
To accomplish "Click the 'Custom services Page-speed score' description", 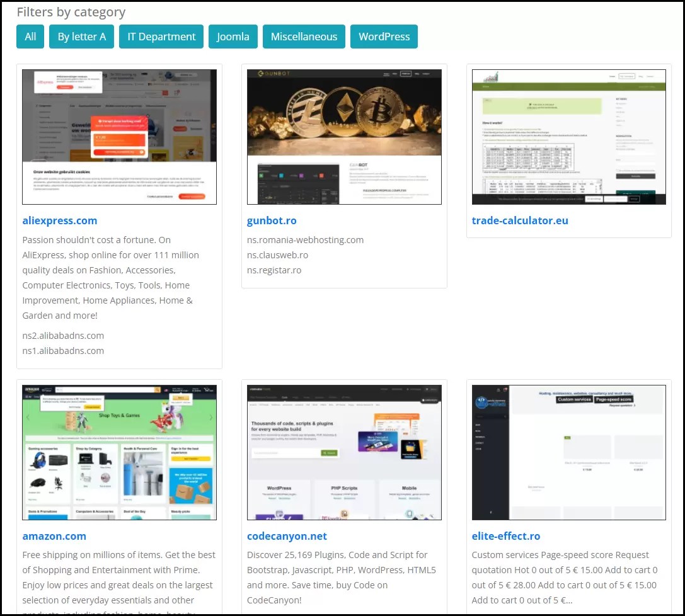I will coord(565,578).
